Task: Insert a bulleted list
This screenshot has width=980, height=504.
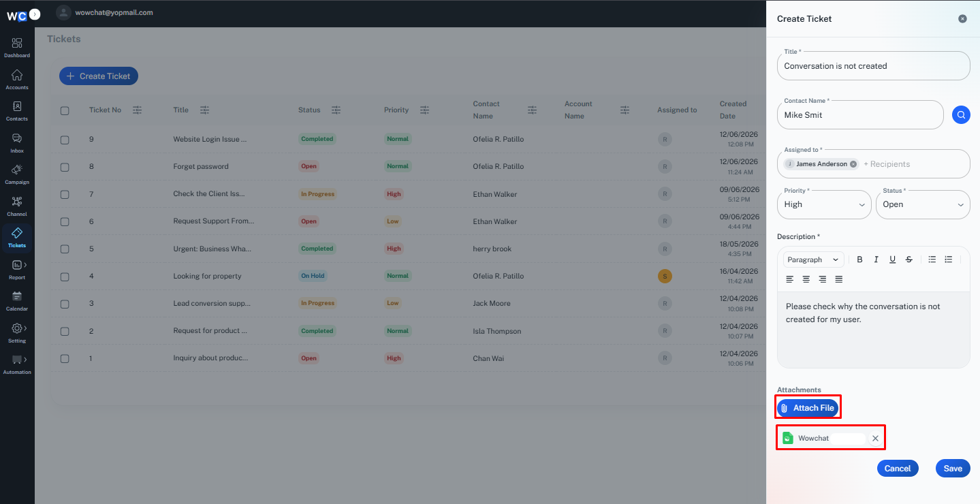Action: (932, 259)
